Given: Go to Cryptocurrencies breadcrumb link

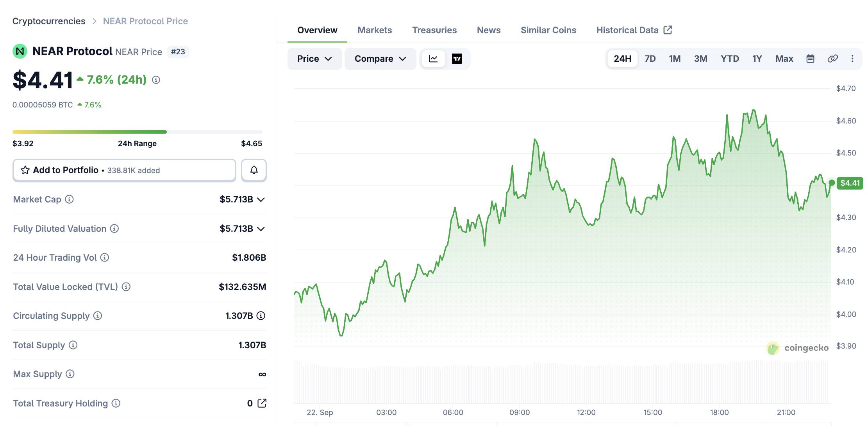Looking at the screenshot, I should [x=49, y=21].
